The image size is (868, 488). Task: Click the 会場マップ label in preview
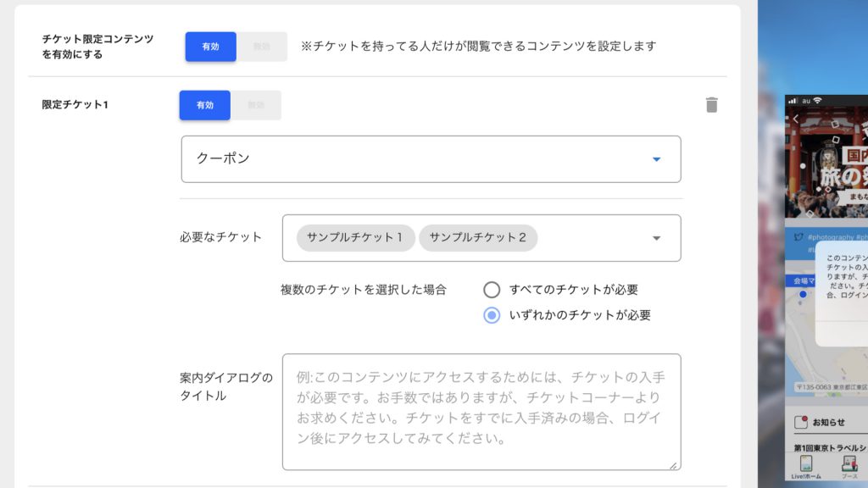pyautogui.click(x=801, y=281)
